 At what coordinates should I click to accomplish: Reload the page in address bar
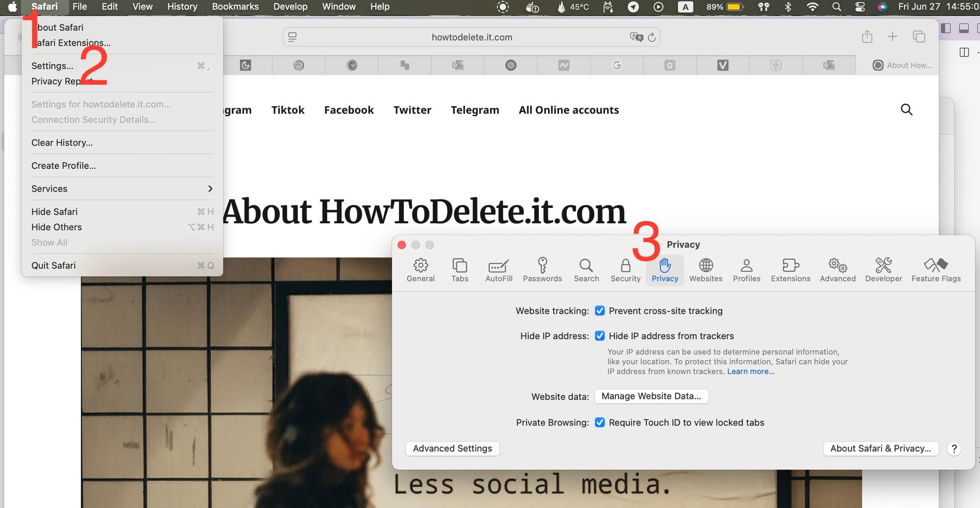click(652, 37)
